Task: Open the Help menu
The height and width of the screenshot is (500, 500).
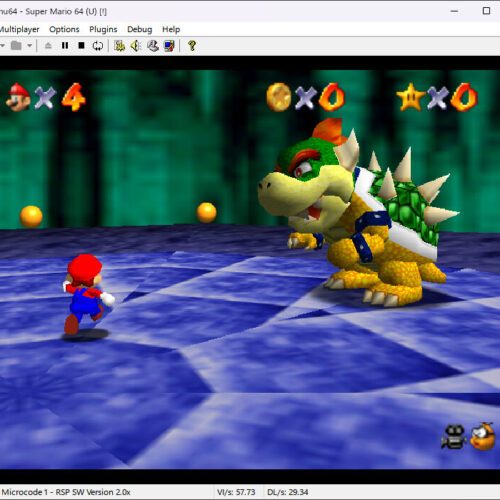Action: click(x=171, y=29)
